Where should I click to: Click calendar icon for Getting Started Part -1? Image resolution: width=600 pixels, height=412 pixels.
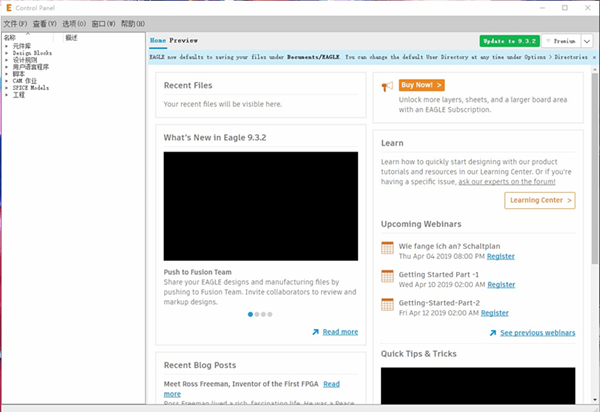[387, 276]
